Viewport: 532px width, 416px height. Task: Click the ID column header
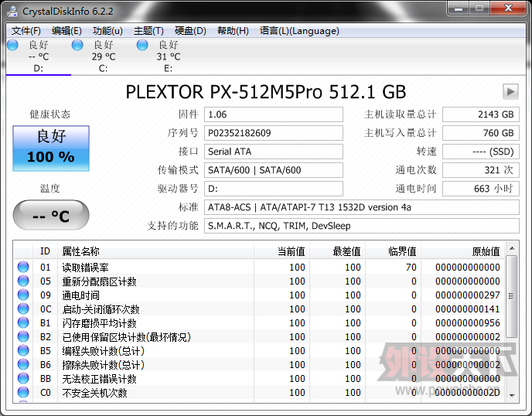click(45, 251)
